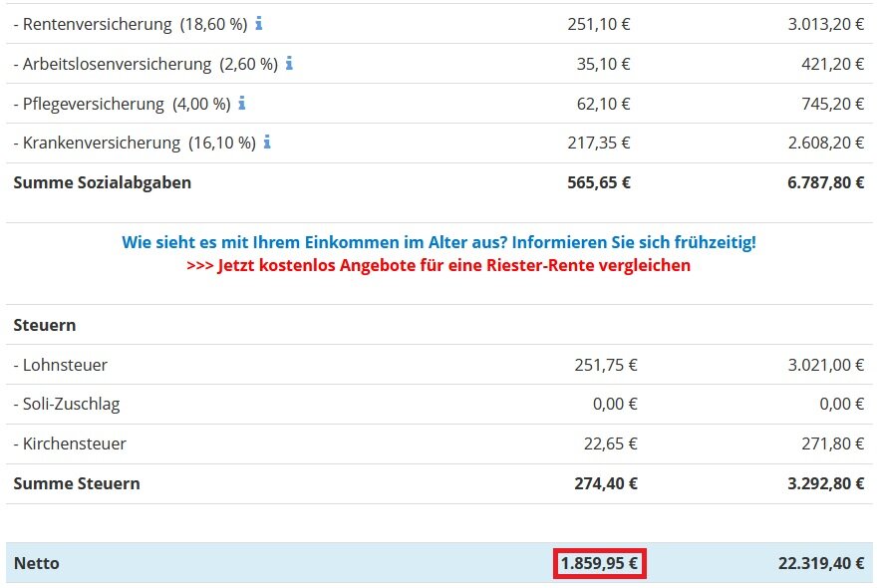Select yearly value 421,20 €
Image resolution: width=877 pixels, height=588 pixels.
832,64
